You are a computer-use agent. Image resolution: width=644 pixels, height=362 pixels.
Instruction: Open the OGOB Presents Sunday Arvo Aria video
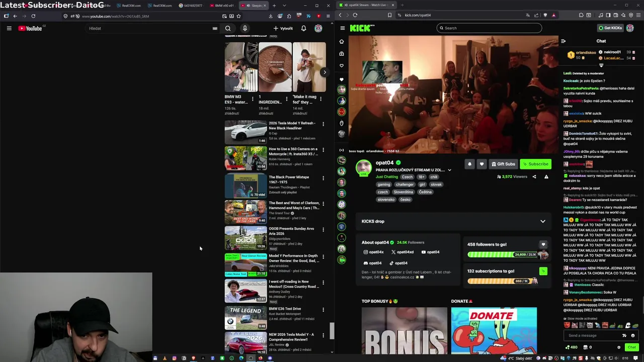246,238
